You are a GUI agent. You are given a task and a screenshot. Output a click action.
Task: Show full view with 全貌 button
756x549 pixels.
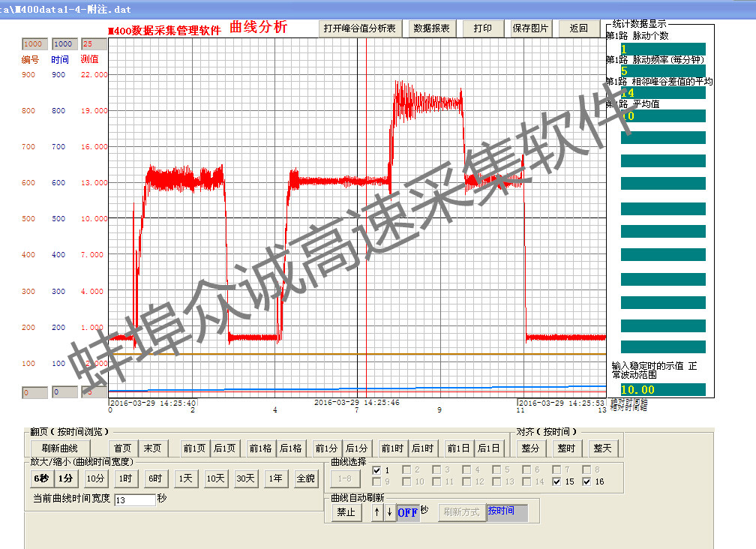point(305,478)
